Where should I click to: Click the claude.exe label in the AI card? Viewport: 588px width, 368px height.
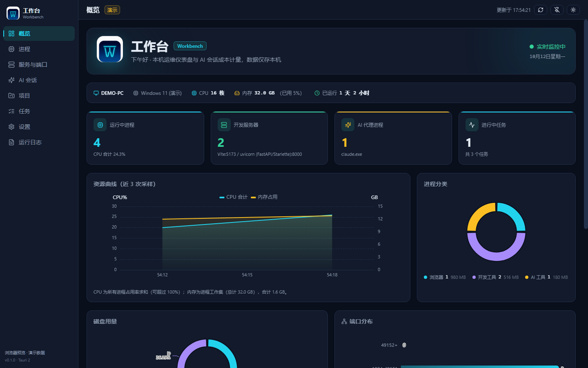click(352, 154)
